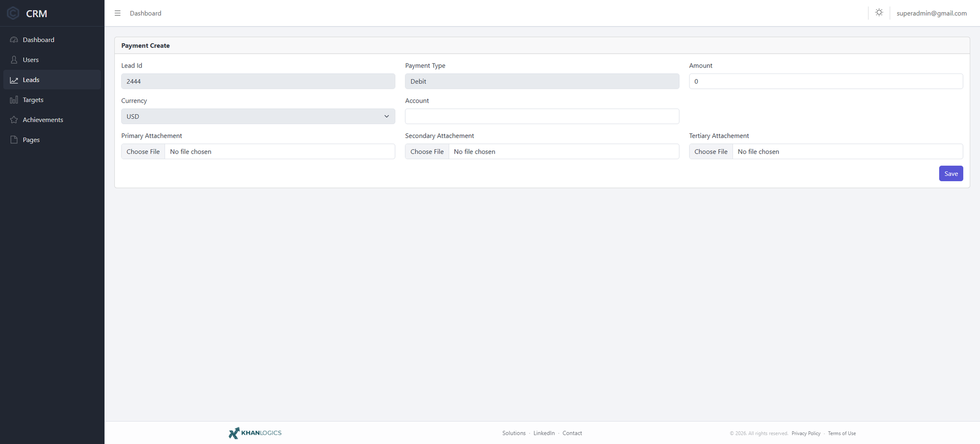Viewport: 980px width, 444px height.
Task: Focus the Account input field
Action: click(542, 116)
